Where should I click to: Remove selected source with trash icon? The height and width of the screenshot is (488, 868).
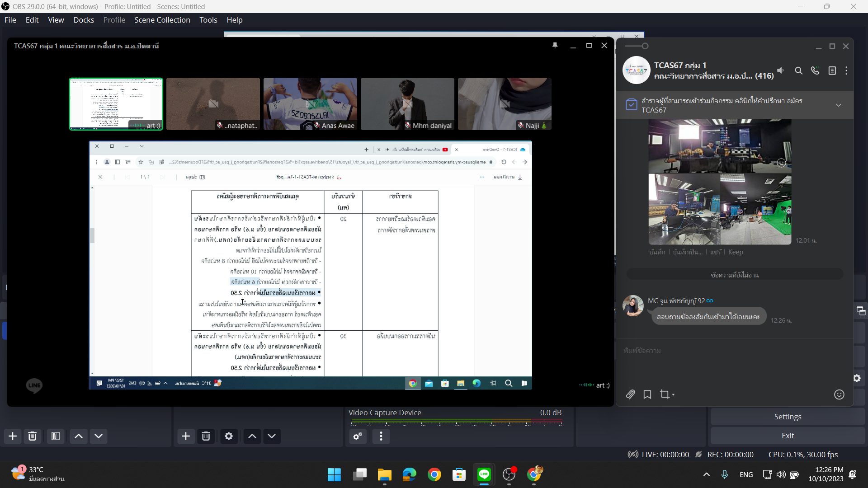(206, 436)
